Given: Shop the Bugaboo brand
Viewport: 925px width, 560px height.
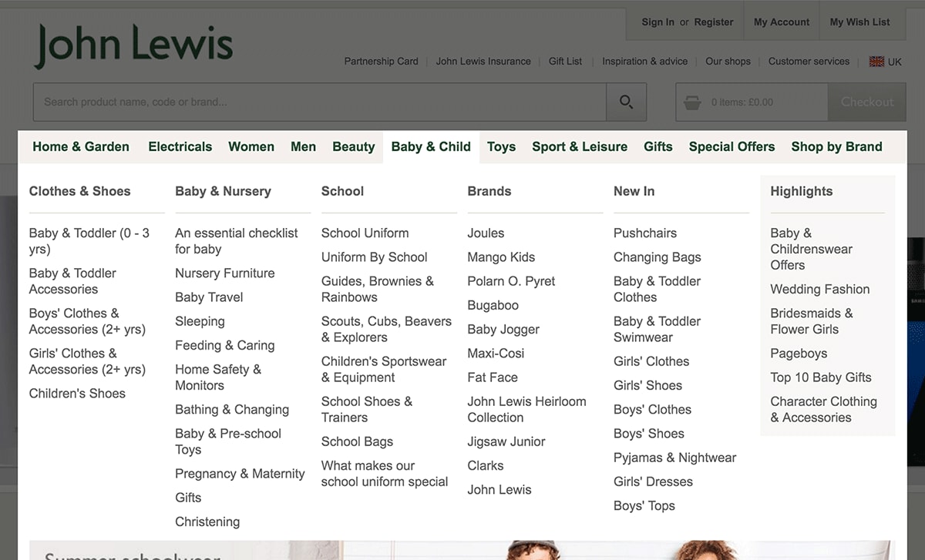Looking at the screenshot, I should pyautogui.click(x=493, y=305).
